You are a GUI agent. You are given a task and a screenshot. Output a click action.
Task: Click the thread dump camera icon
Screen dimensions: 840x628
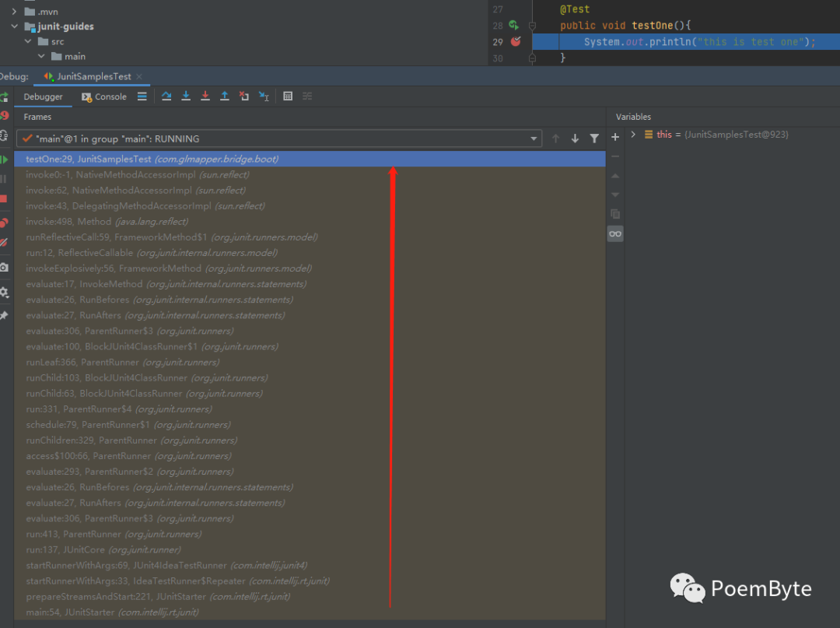tap(4, 267)
